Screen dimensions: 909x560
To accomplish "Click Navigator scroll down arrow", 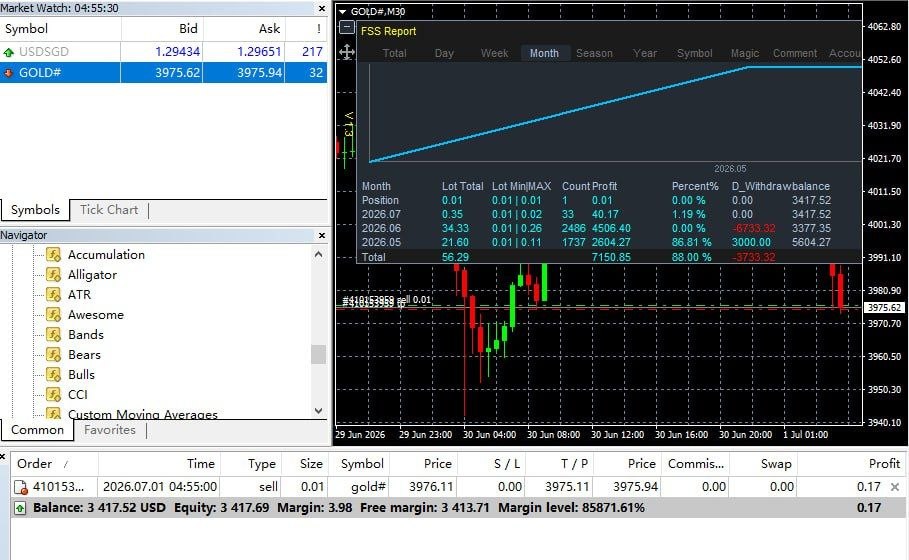I will pyautogui.click(x=318, y=410).
